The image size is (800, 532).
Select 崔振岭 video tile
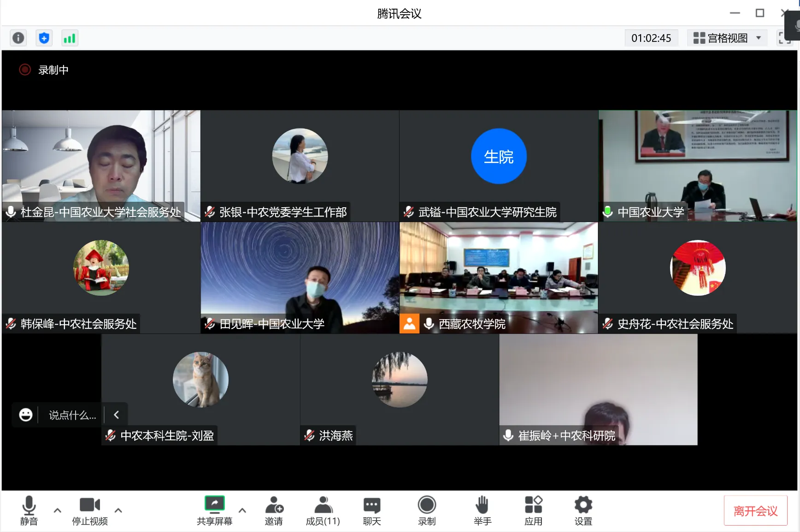click(598, 389)
